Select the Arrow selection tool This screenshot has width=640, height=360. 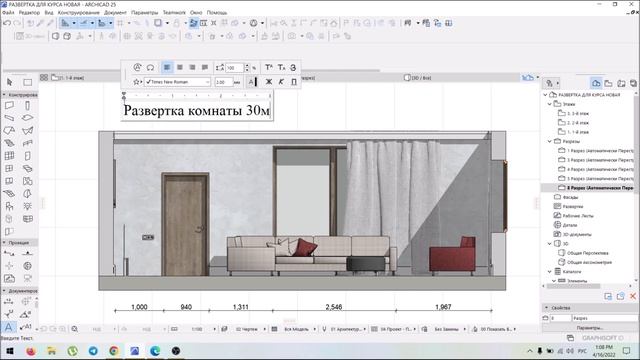(x=9, y=82)
